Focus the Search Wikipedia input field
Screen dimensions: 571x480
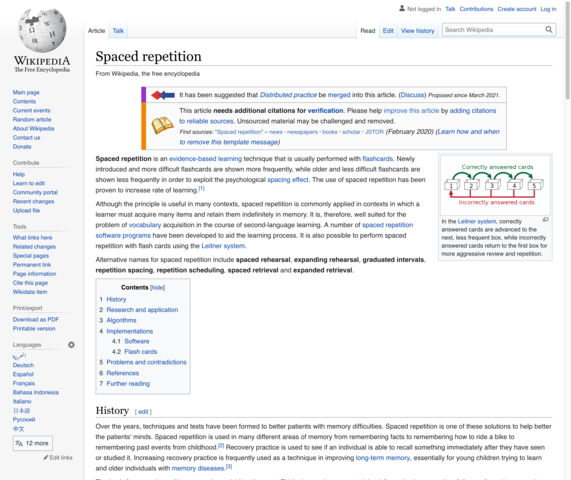(493, 29)
